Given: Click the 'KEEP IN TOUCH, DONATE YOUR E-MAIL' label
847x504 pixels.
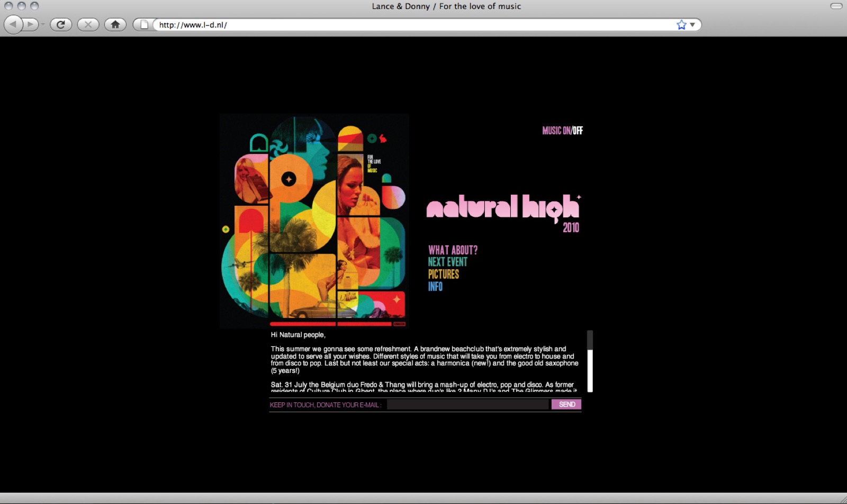Looking at the screenshot, I should click(x=326, y=405).
